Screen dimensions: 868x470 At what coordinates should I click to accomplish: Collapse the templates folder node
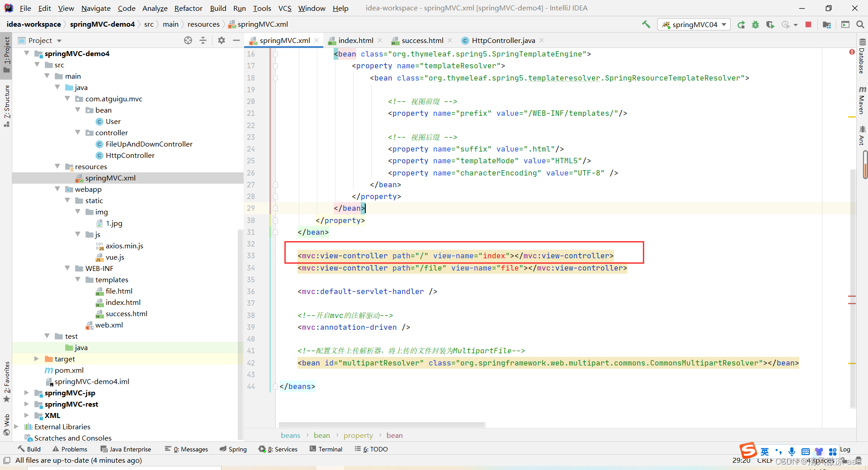[78, 280]
